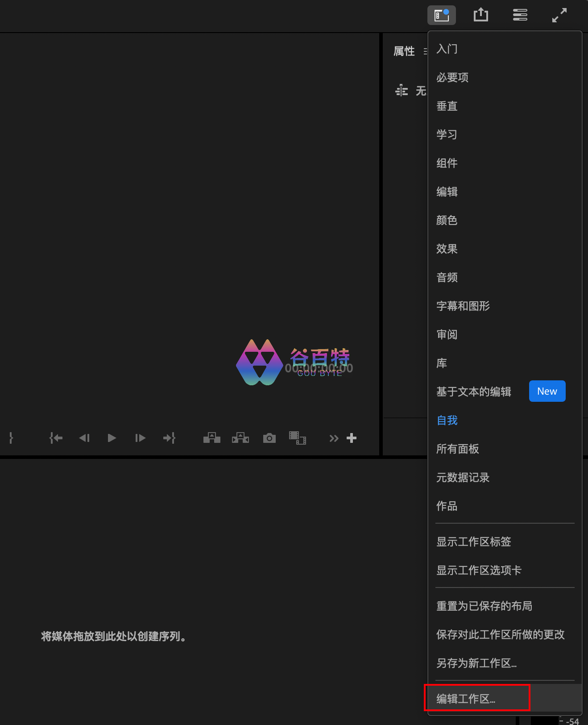
Task: Select the 字幕和图形 workspace
Action: (x=463, y=306)
